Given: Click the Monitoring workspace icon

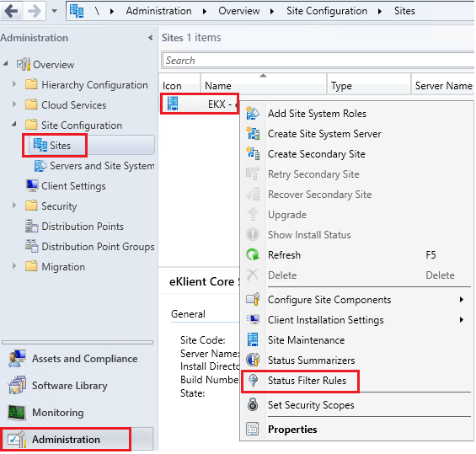Looking at the screenshot, I should click(17, 413).
